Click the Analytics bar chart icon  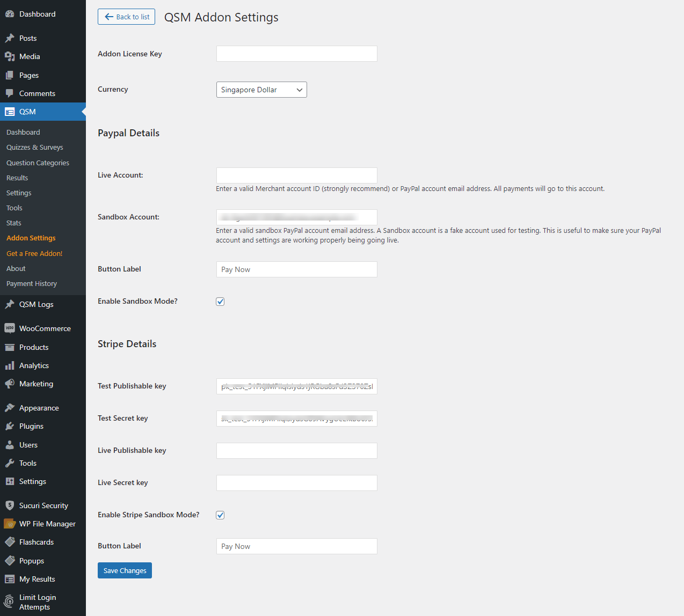click(x=10, y=365)
